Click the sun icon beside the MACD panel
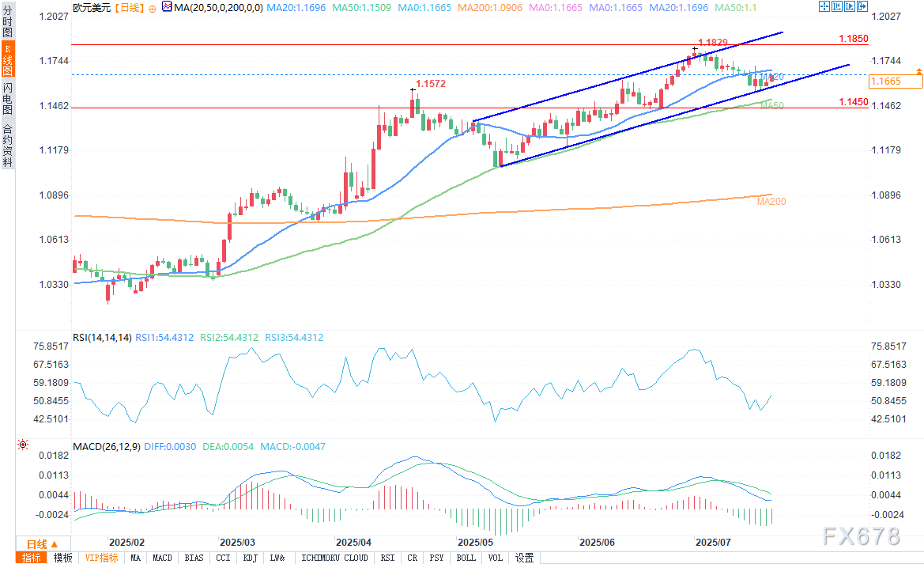The image size is (924, 564). pos(22,445)
